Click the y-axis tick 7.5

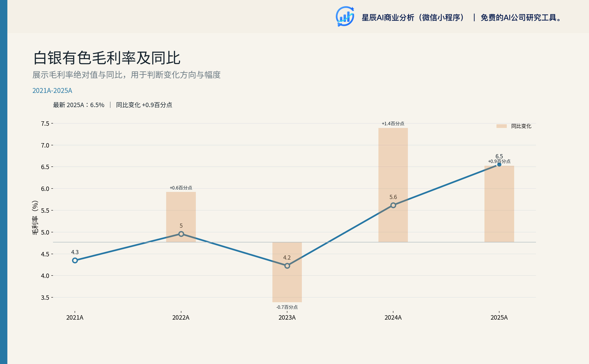(x=45, y=124)
